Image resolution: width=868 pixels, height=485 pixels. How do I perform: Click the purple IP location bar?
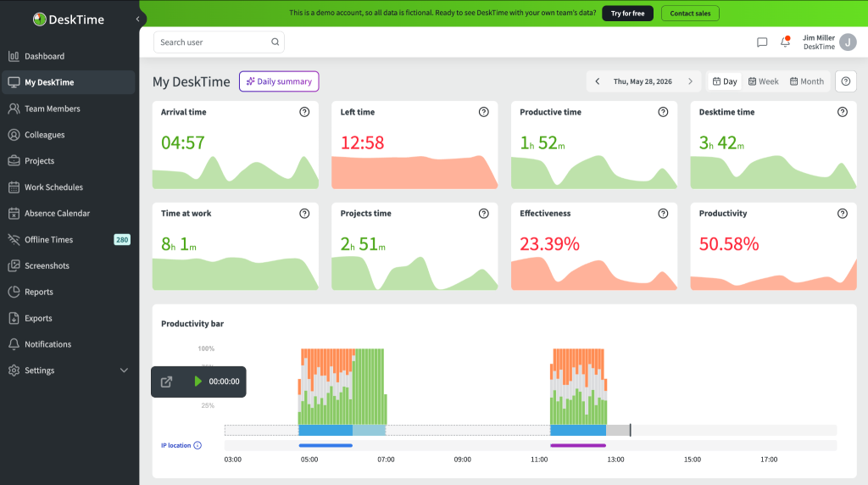[x=578, y=446]
